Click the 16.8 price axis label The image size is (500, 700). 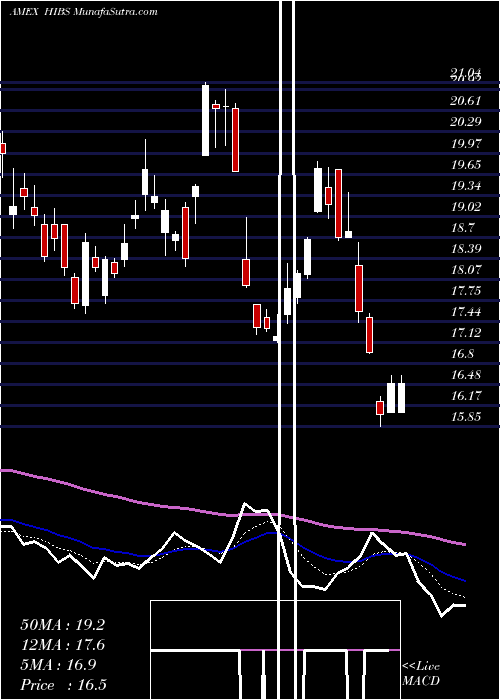(462, 354)
